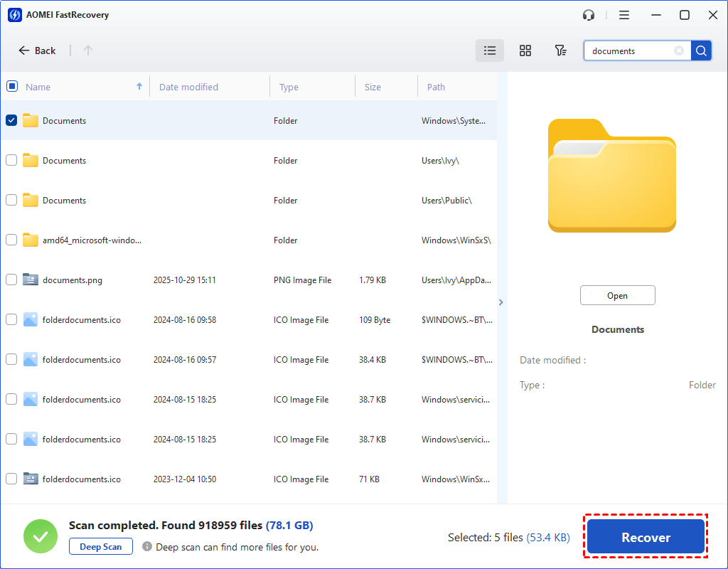Screen dimensions: 728x569
Task: Open the hamburger menu in title bar
Action: tap(623, 15)
